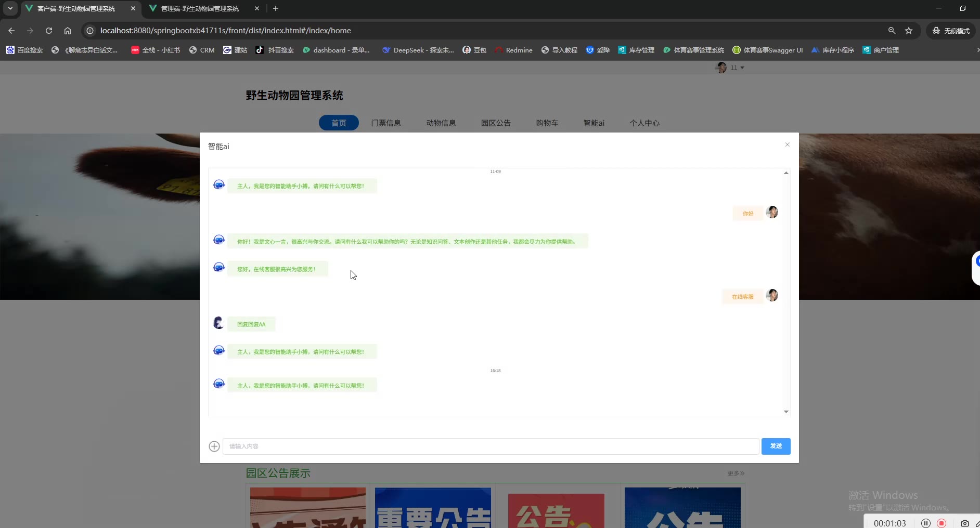The image size is (980, 528).
Task: Open the 百度搜索 bookmark
Action: coord(24,50)
